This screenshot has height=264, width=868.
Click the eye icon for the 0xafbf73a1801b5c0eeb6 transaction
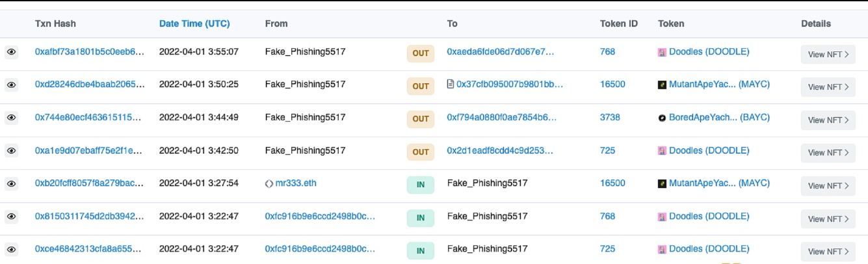point(11,52)
